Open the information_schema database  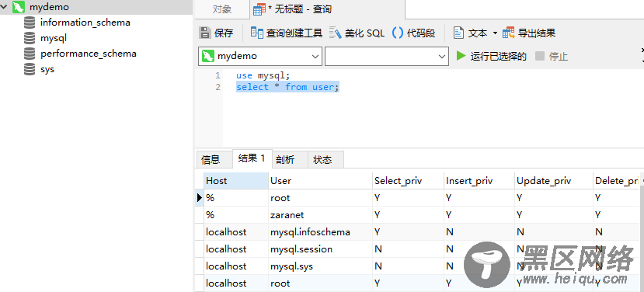click(x=85, y=23)
